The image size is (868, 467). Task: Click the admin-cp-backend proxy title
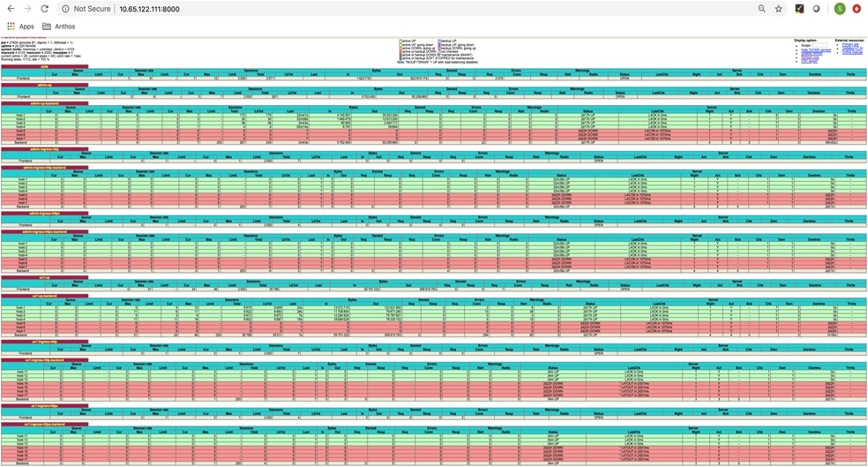44,103
